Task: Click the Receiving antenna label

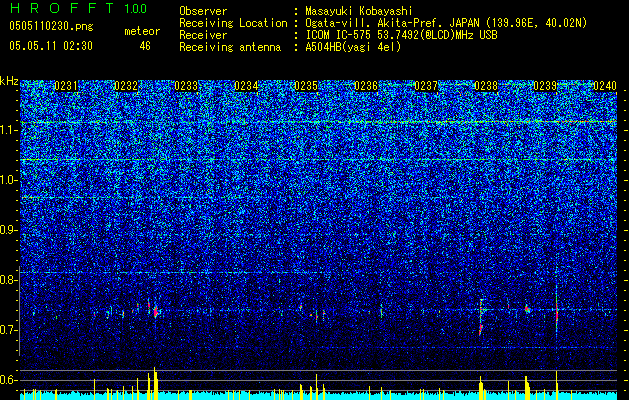Action: click(230, 47)
